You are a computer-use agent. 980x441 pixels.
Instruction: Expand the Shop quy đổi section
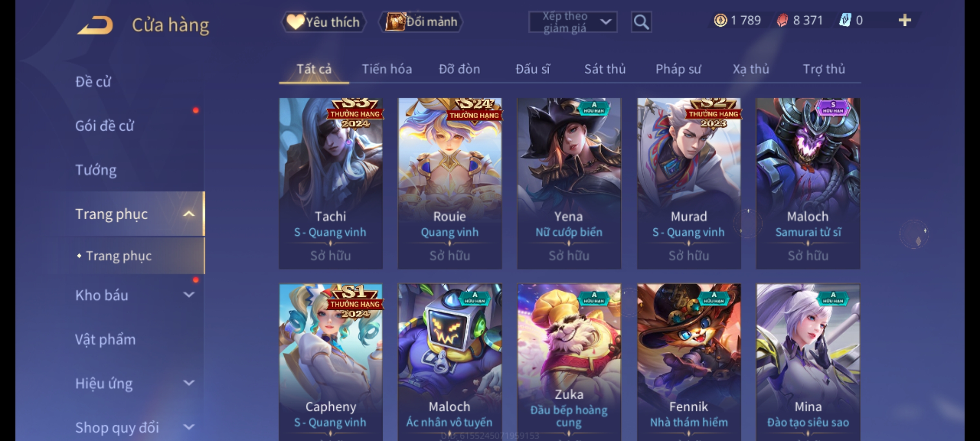(x=189, y=427)
